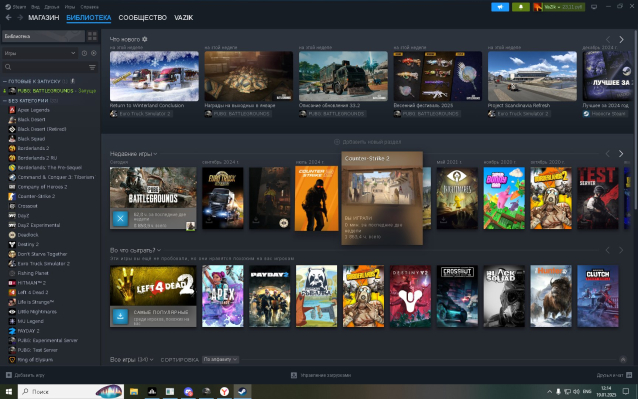638x399 pixels.
Task: Click Add a game at bottom left
Action: [x=25, y=375]
